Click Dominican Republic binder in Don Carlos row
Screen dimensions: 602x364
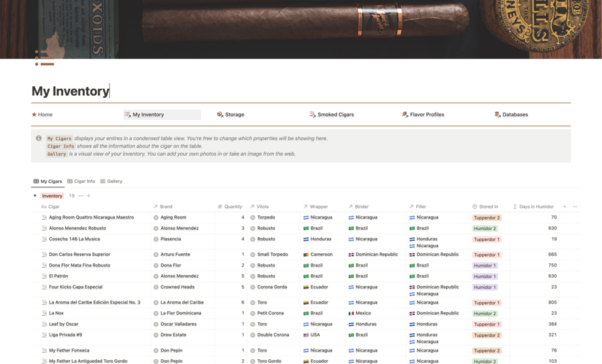click(x=373, y=254)
